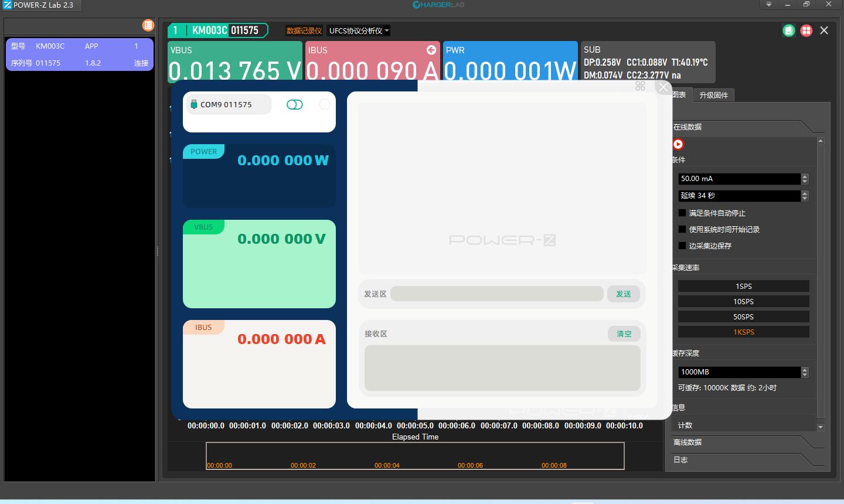Click the POWER-Z app logo in title bar

coord(8,5)
